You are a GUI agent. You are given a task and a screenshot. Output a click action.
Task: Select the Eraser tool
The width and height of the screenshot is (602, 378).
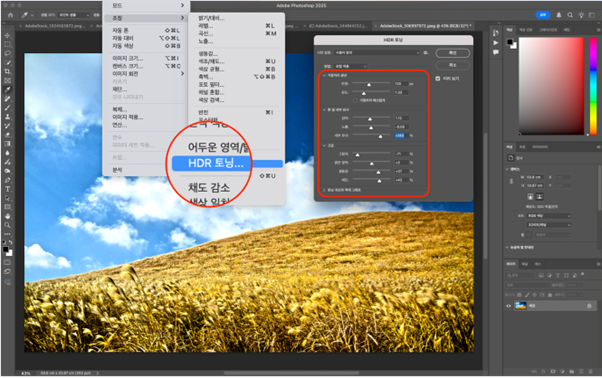point(7,135)
